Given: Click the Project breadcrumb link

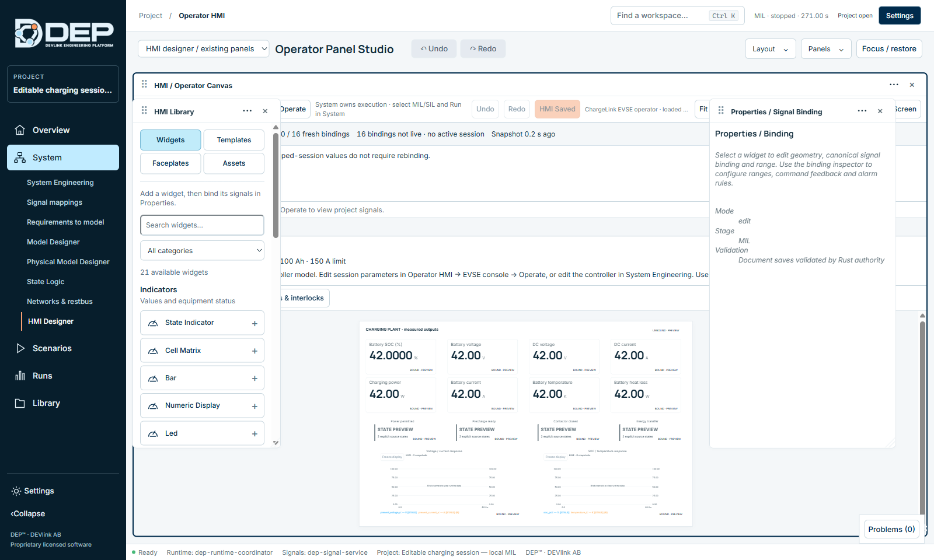Looking at the screenshot, I should [x=151, y=16].
